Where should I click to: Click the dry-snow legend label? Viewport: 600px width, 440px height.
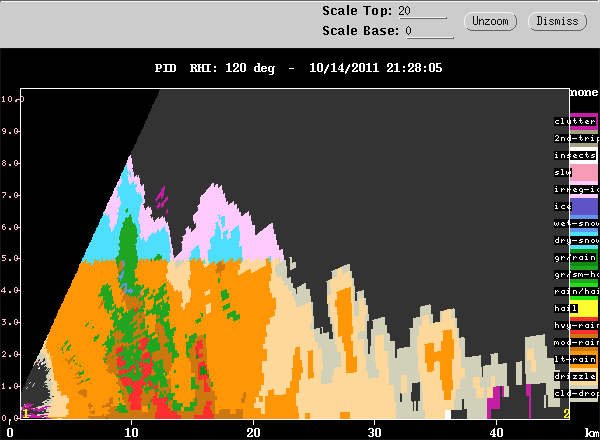(x=576, y=240)
